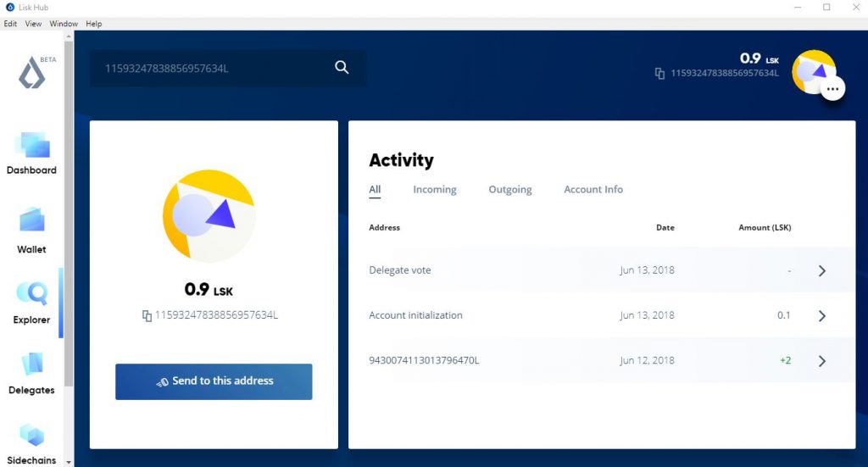Open the View menu

33,24
